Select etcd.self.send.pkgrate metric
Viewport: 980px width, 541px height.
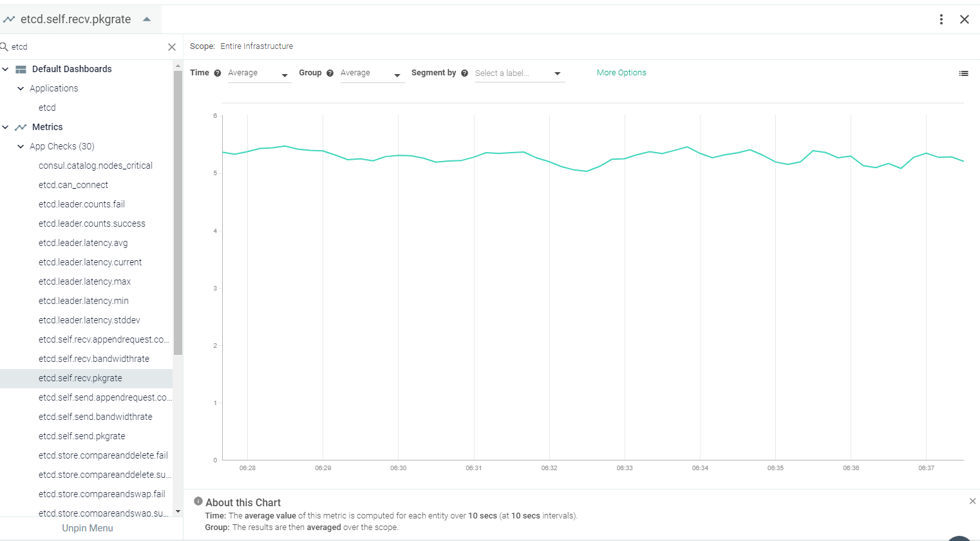pos(82,436)
